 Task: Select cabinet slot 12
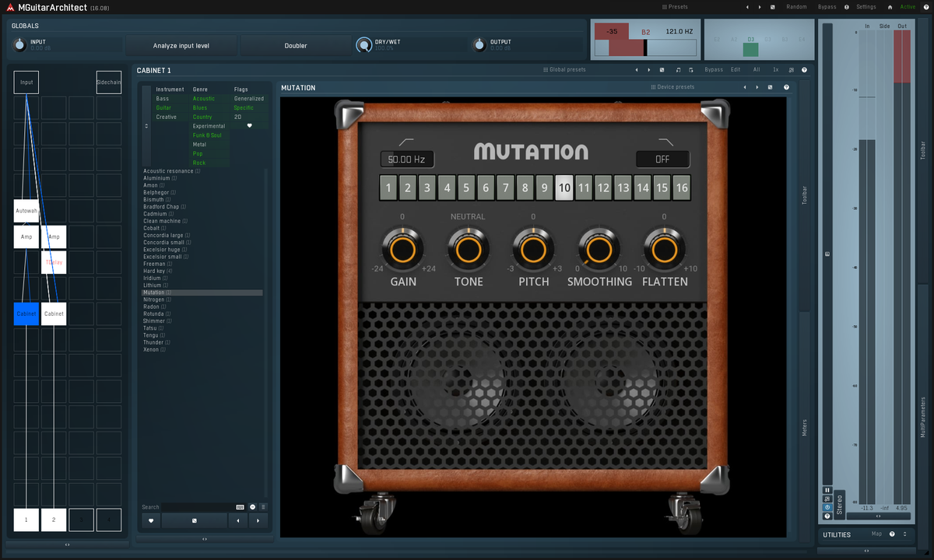click(x=603, y=188)
